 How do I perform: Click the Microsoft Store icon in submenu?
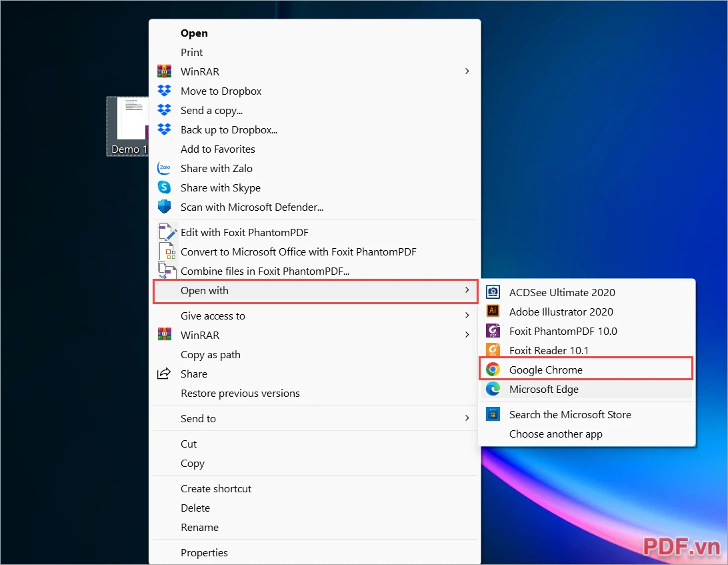point(493,414)
